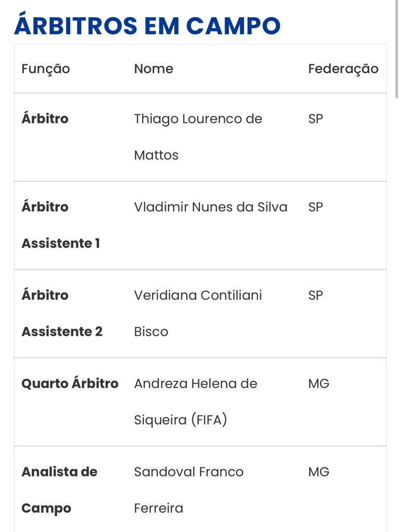The image size is (401, 532).
Task: Select the Federação column header
Action: [x=343, y=69]
